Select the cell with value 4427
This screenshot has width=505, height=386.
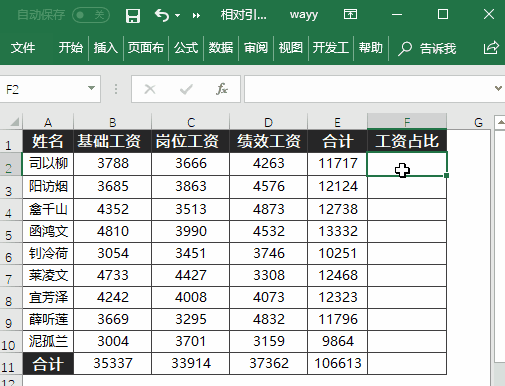tap(191, 275)
